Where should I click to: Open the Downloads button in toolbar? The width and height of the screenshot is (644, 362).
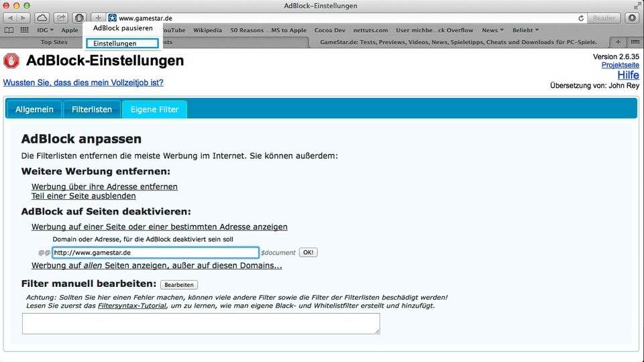pos(631,18)
